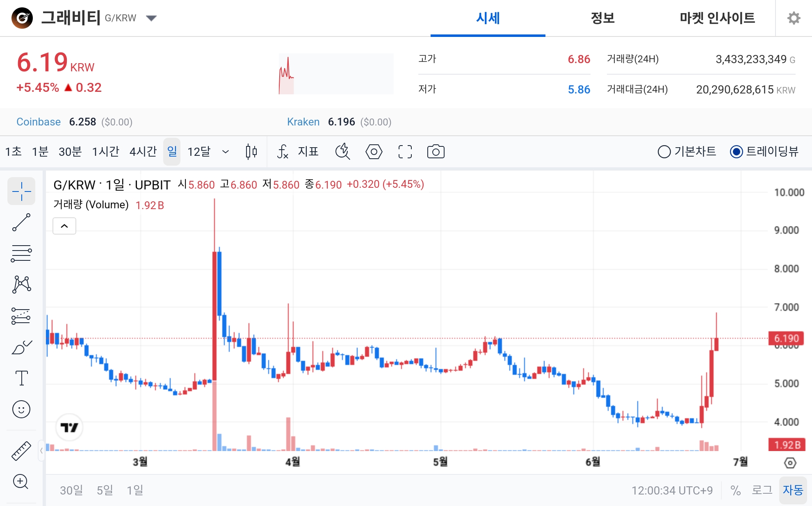Image resolution: width=812 pixels, height=506 pixels.
Task: Open the G/KRW market selector dropdown
Action: point(151,18)
